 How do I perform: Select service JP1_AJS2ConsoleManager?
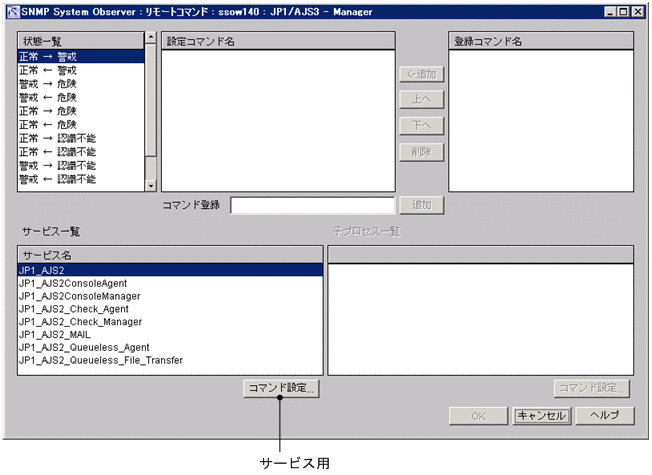[170, 296]
